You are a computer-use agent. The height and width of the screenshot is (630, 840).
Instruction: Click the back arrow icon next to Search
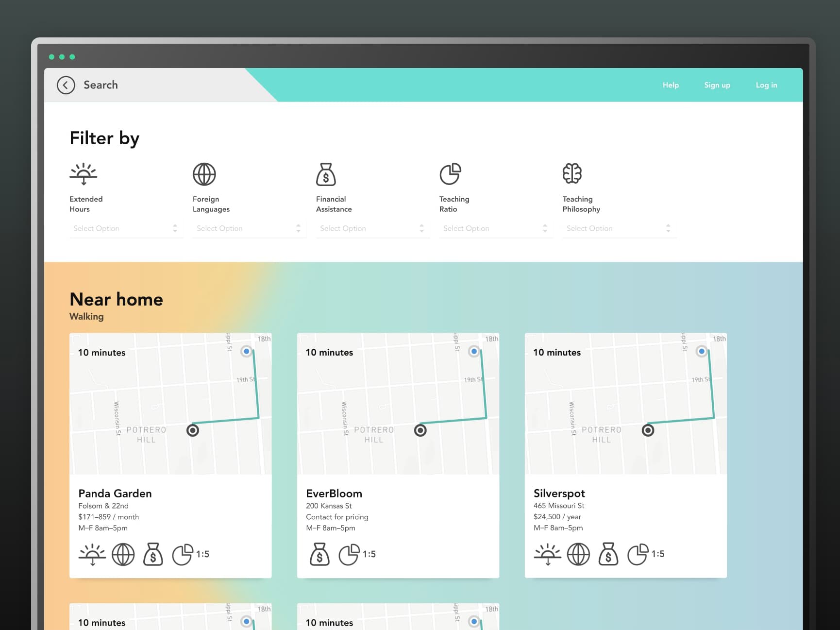coord(66,85)
